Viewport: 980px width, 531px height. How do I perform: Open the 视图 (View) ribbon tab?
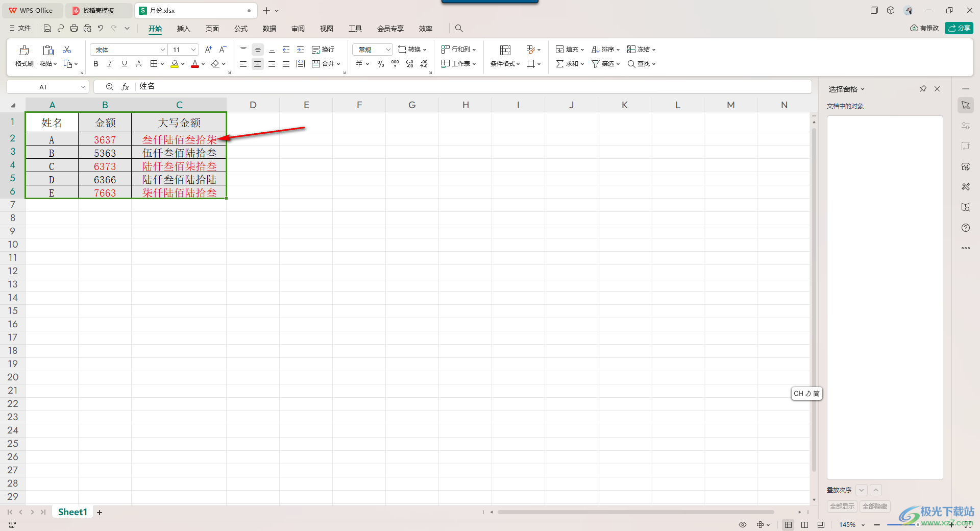pos(327,29)
